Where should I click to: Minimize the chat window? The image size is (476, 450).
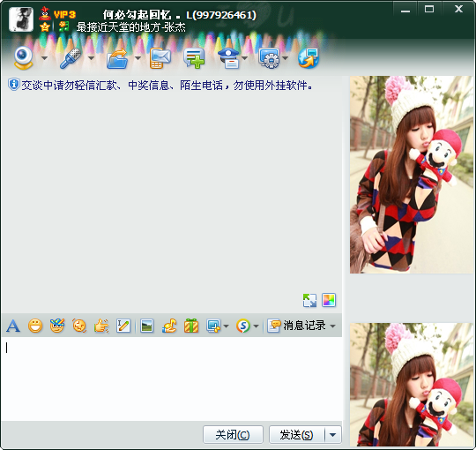point(405,9)
